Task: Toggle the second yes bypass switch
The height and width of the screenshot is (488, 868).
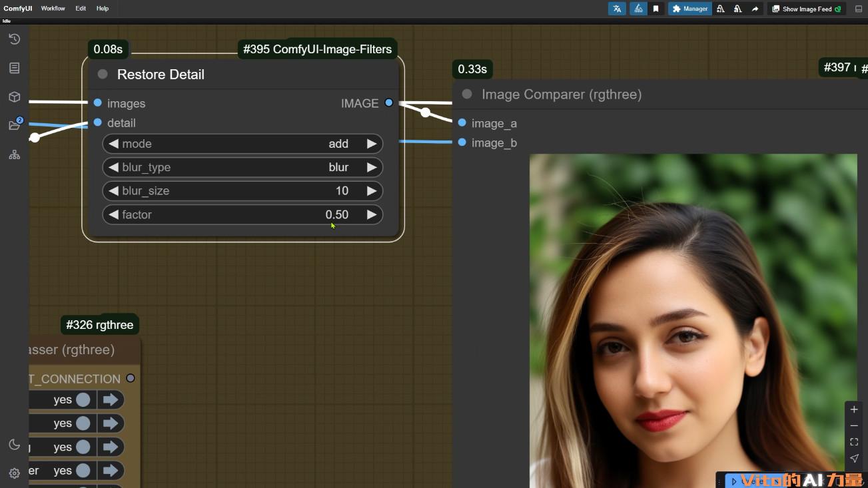Action: coord(83,423)
